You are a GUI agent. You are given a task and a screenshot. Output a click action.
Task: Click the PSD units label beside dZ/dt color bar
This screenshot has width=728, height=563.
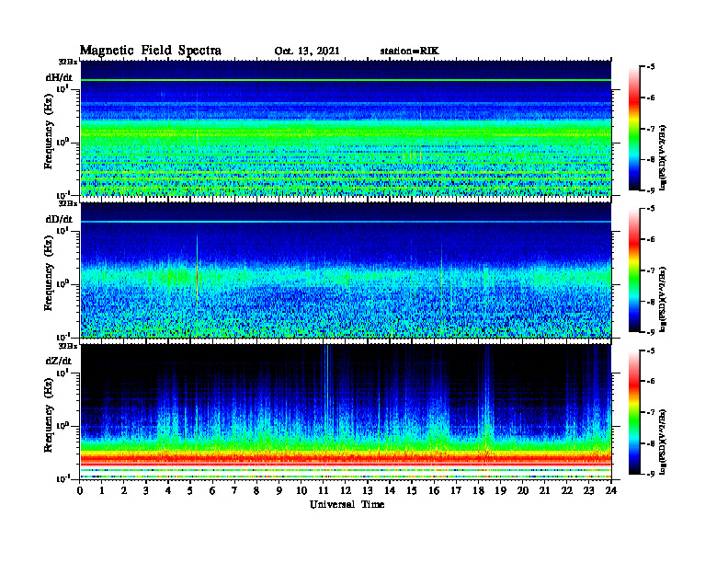pos(663,442)
